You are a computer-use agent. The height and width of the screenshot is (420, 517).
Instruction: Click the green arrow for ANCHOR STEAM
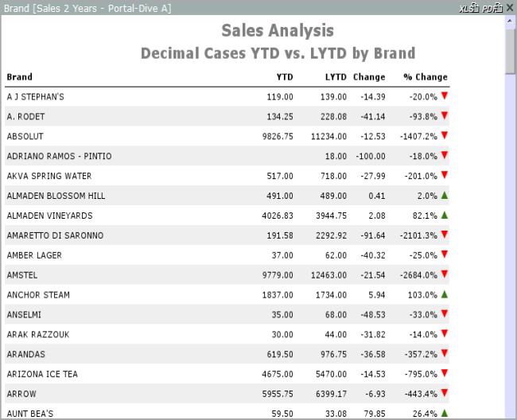coord(445,294)
